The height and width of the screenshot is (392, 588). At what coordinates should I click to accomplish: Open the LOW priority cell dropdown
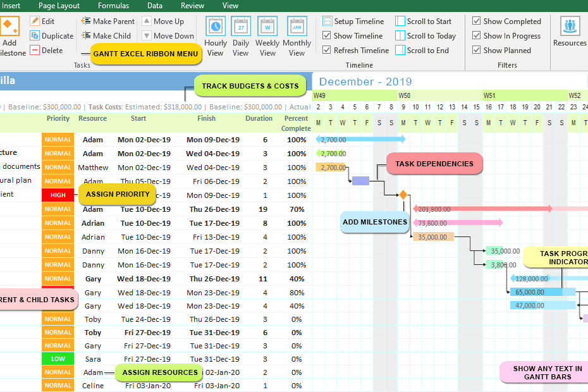(58, 358)
